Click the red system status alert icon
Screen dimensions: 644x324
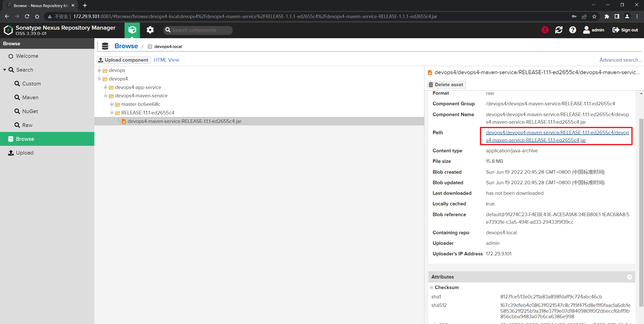(545, 30)
